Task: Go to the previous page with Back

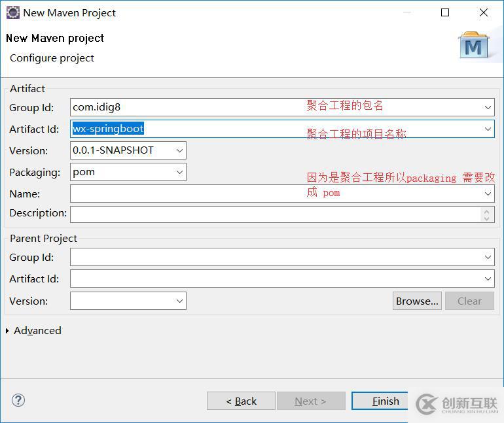Action: pyautogui.click(x=241, y=401)
